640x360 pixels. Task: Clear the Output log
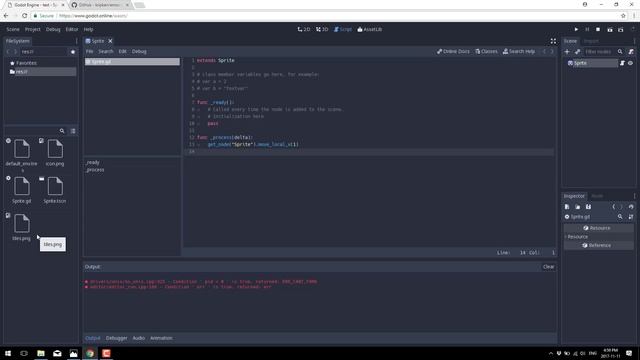pyautogui.click(x=549, y=267)
